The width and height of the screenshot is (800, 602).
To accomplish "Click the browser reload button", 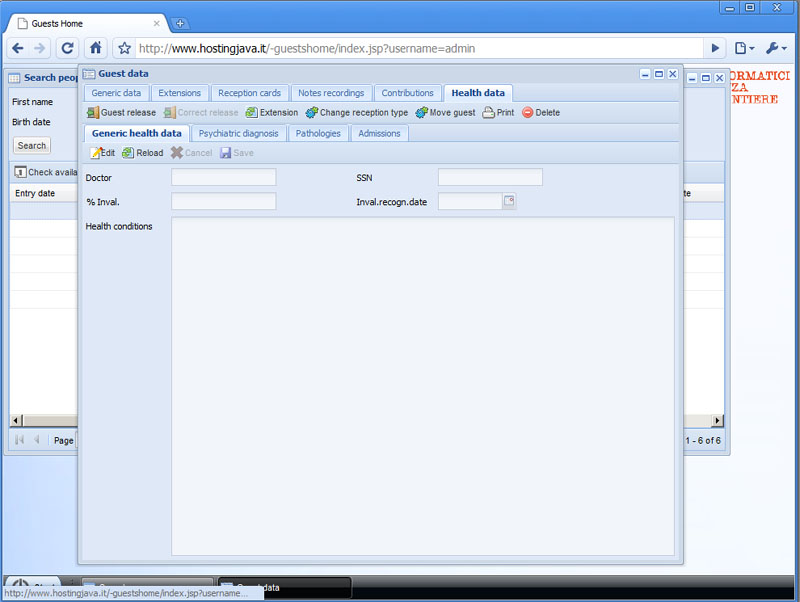I will point(67,48).
